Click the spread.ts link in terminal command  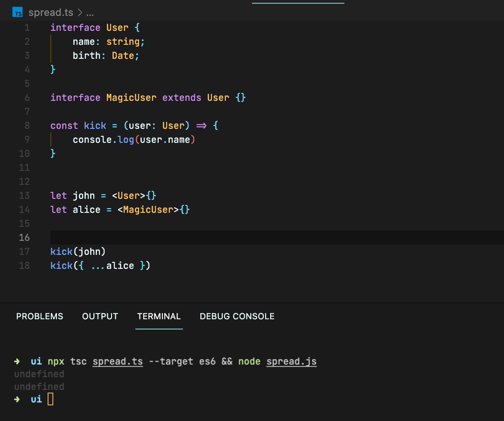coord(118,362)
